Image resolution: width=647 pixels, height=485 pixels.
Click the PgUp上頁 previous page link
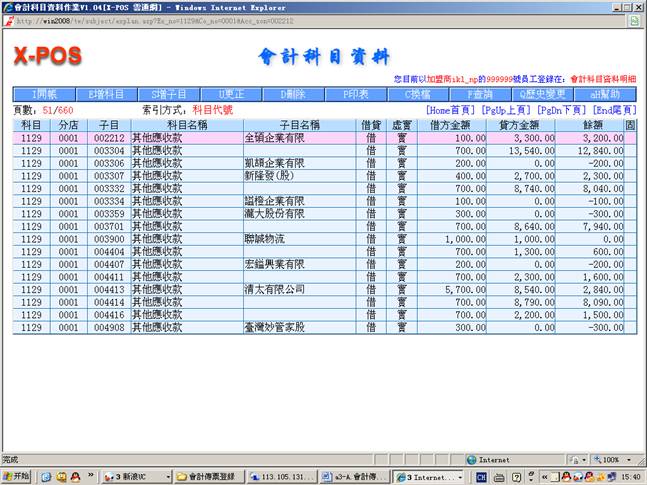click(x=506, y=109)
